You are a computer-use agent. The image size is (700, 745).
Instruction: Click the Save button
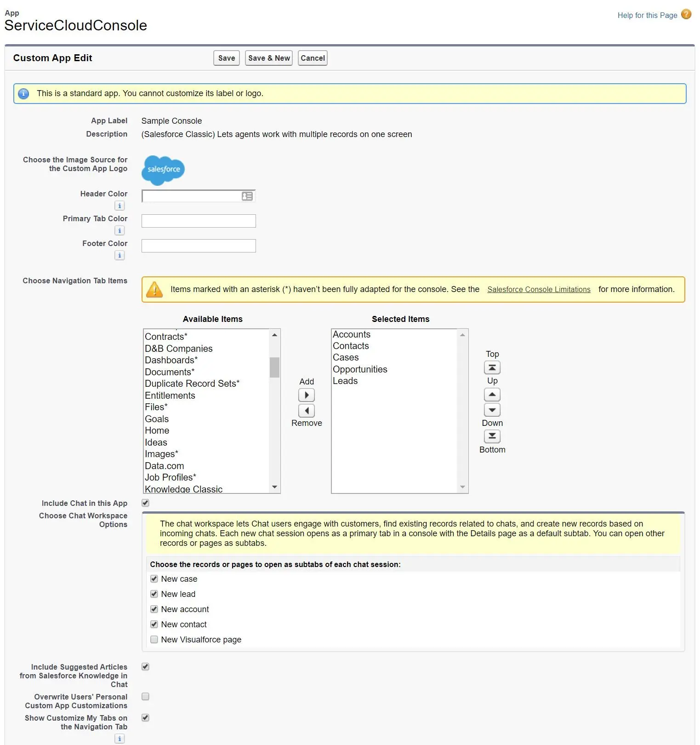pos(227,58)
